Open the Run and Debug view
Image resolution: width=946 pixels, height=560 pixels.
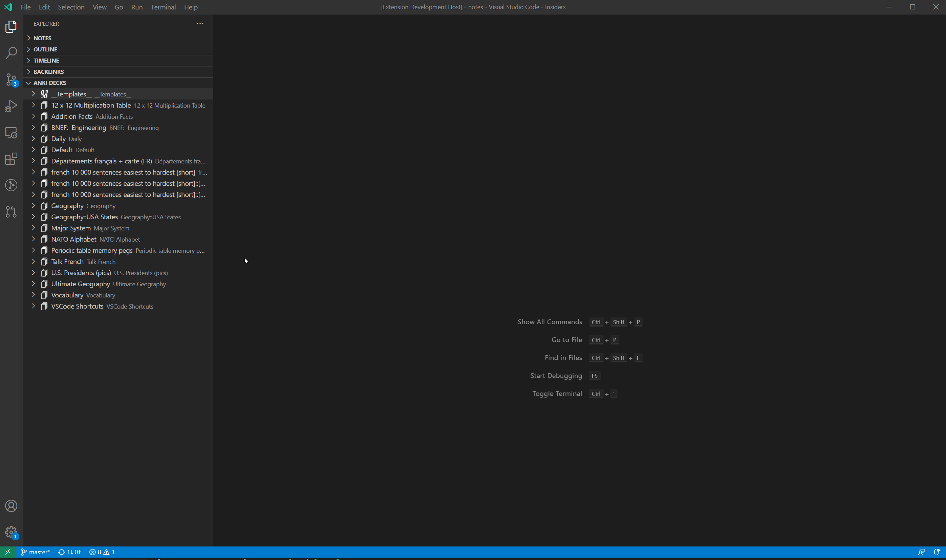pos(11,106)
